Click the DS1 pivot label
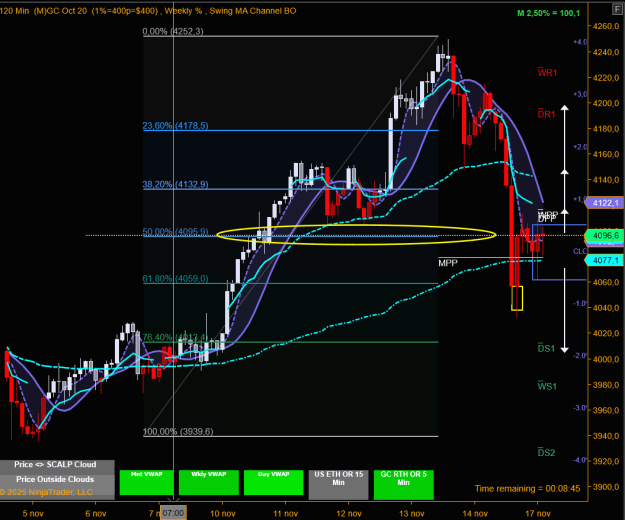Screen dimensions: 625x520 click(546, 348)
